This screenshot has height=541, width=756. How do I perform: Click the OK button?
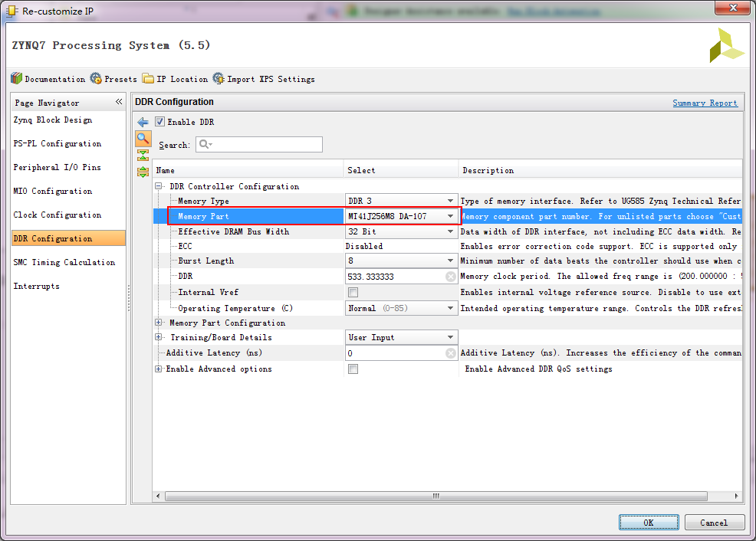point(649,522)
